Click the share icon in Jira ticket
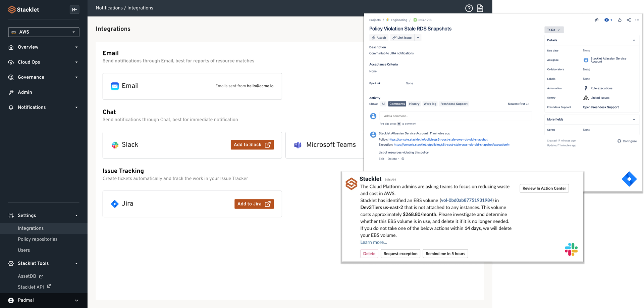The image size is (644, 308). click(x=629, y=20)
